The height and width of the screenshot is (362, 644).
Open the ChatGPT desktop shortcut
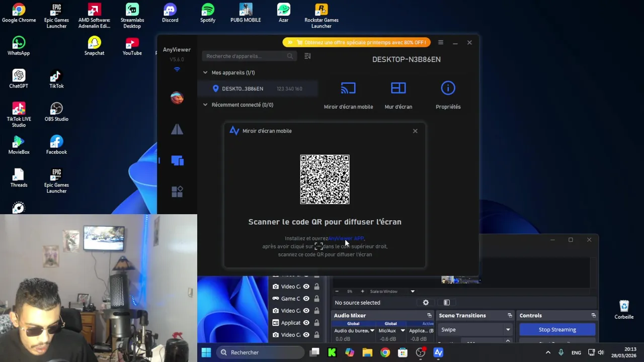(19, 79)
